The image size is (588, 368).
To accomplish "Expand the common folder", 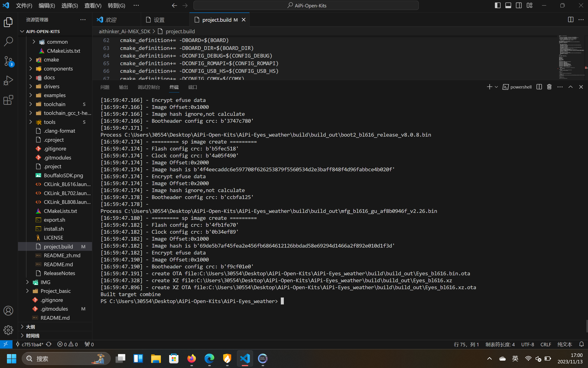I will [57, 42].
